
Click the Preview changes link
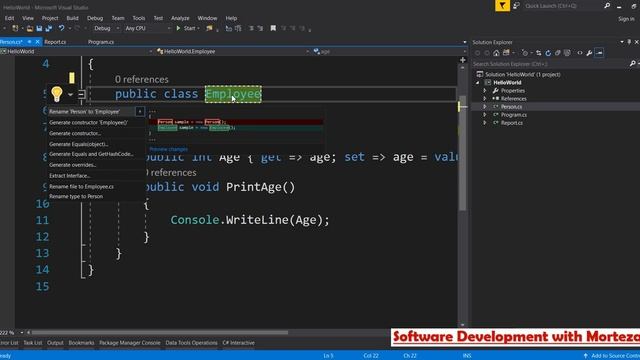pyautogui.click(x=169, y=149)
